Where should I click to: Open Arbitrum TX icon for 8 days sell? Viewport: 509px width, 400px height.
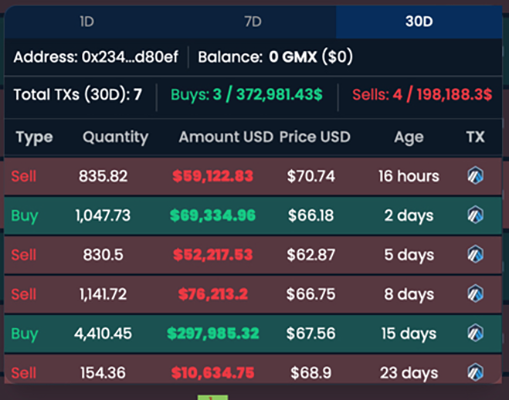475,294
